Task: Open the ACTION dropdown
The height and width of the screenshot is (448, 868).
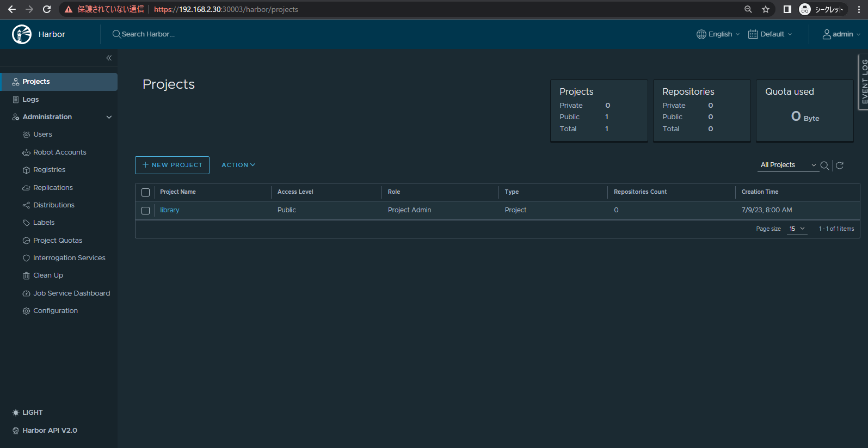Action: 238,165
